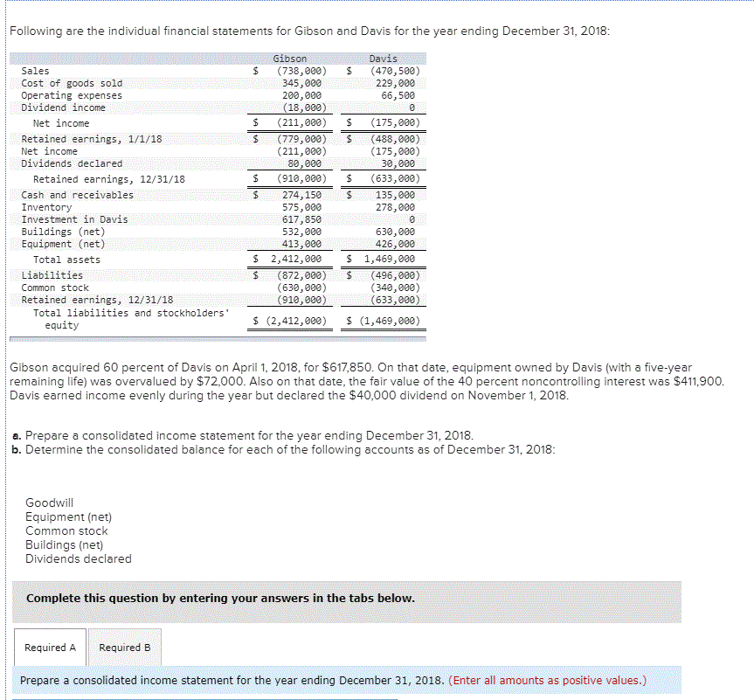Select the Gibson column header

pyautogui.click(x=289, y=58)
